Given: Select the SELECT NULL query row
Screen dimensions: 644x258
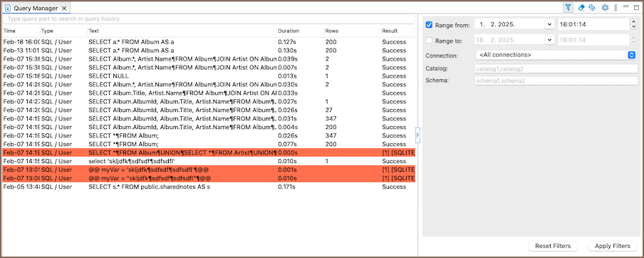Looking at the screenshot, I should point(209,76).
